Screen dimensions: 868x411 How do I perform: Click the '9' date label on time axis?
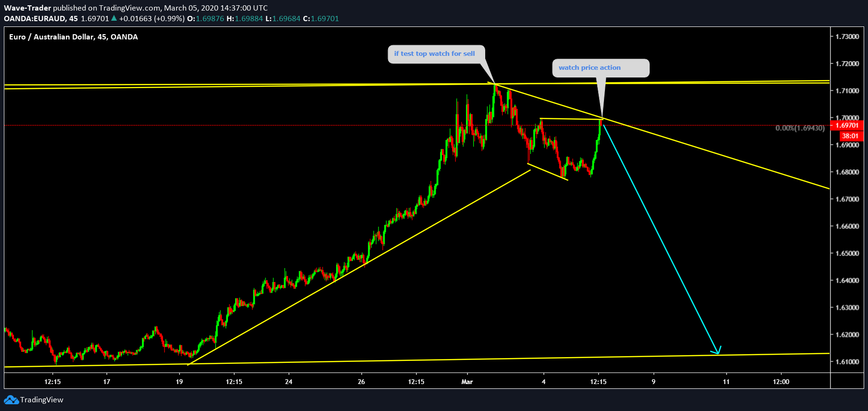[654, 382]
